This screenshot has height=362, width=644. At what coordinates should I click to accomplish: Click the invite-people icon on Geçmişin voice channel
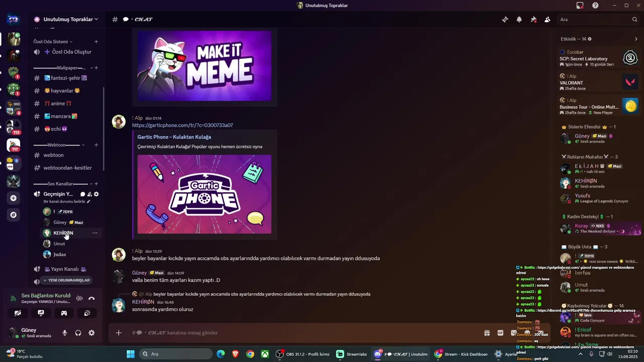point(90,194)
